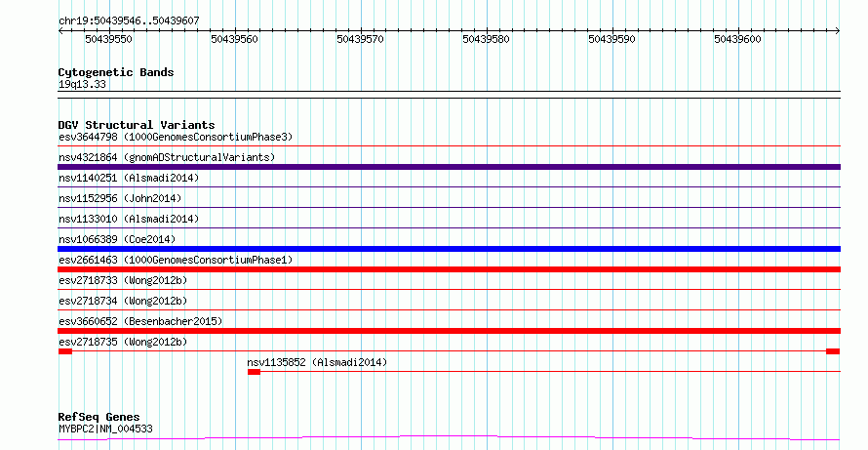The image size is (868, 450).
Task: Click the chr19:50439546..50439607 coordinate label
Action: coord(129,21)
